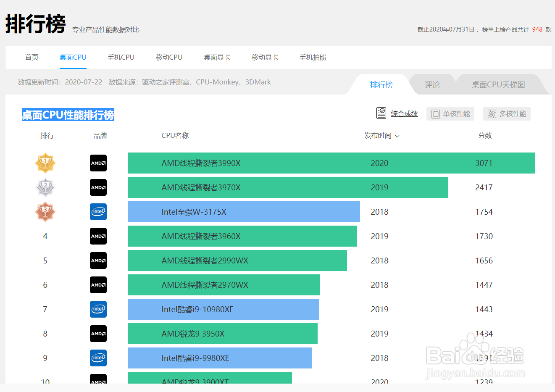
Task: Click the rank number 4
Action: (45, 236)
